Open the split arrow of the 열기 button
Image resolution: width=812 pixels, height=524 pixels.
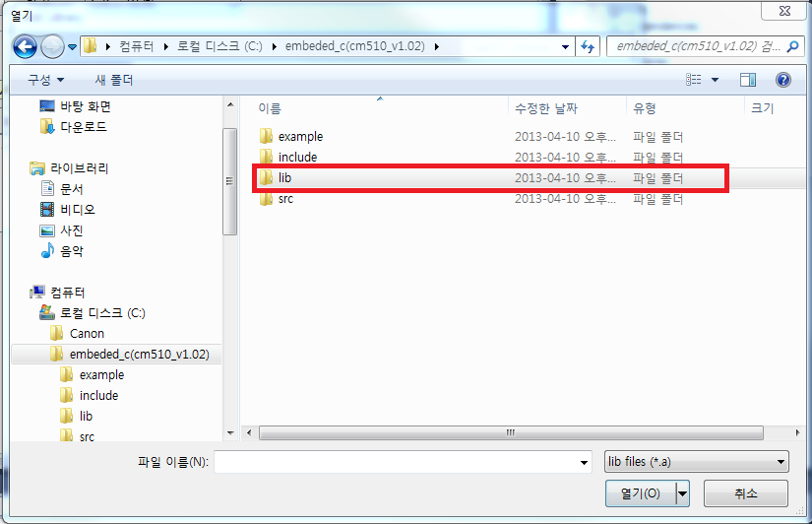coord(683,493)
